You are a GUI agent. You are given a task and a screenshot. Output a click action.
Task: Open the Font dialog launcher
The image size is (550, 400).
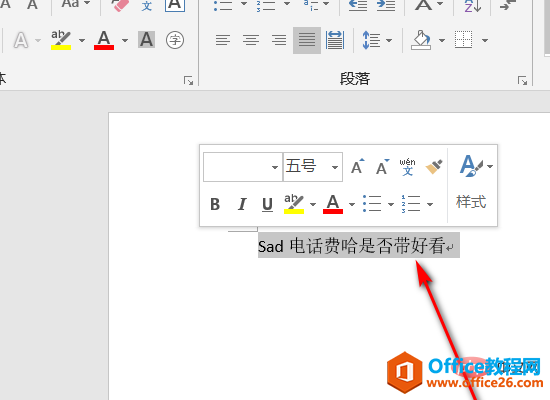[x=188, y=81]
